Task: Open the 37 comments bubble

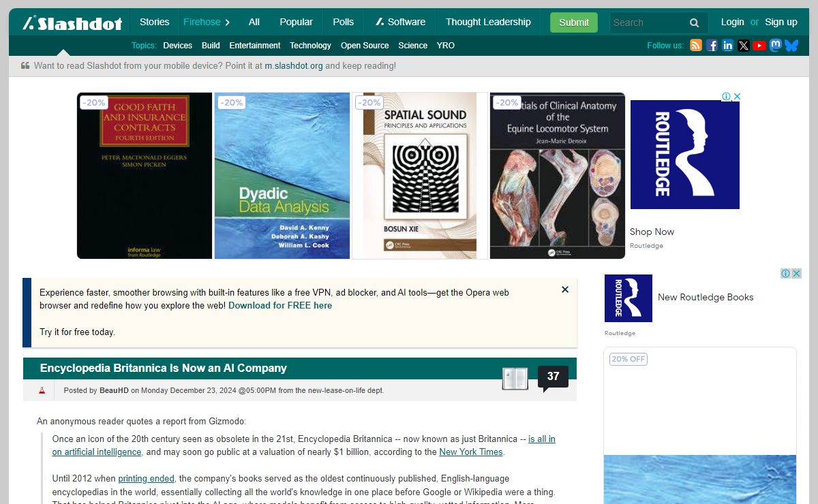Action: click(x=553, y=378)
